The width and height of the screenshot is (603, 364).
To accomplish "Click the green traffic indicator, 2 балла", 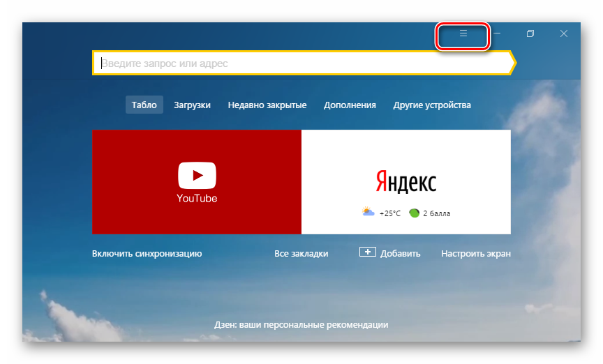I will (415, 213).
